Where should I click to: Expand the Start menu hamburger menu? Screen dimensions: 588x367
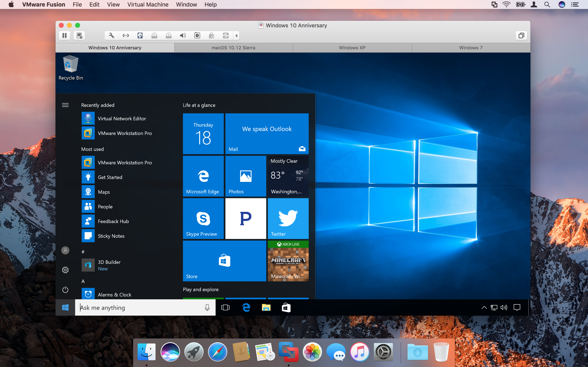coord(66,105)
